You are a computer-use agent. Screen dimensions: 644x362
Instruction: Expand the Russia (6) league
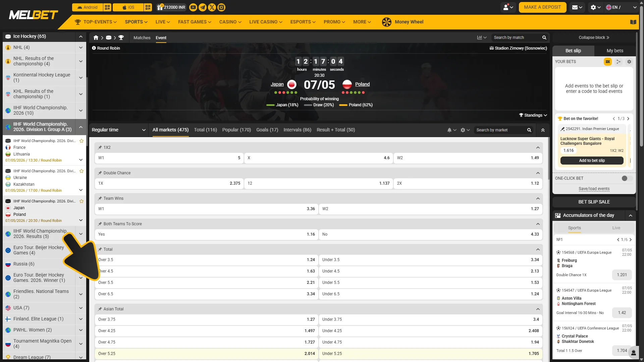click(81, 264)
